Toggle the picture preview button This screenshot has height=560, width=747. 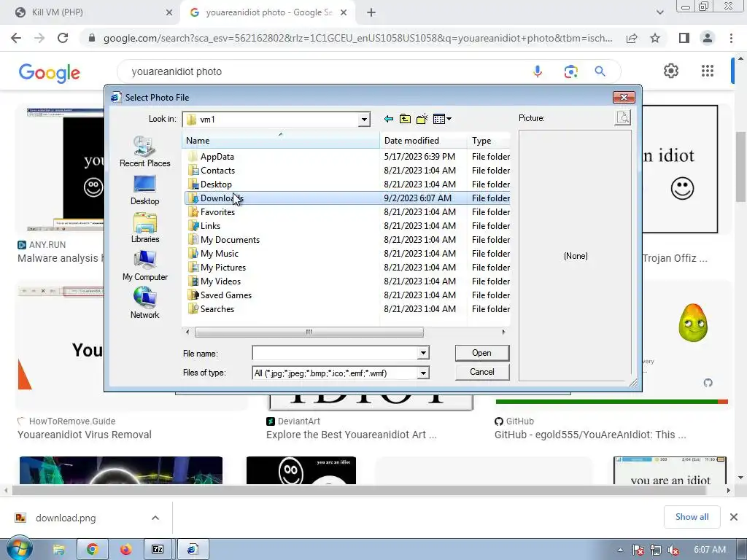tap(623, 117)
